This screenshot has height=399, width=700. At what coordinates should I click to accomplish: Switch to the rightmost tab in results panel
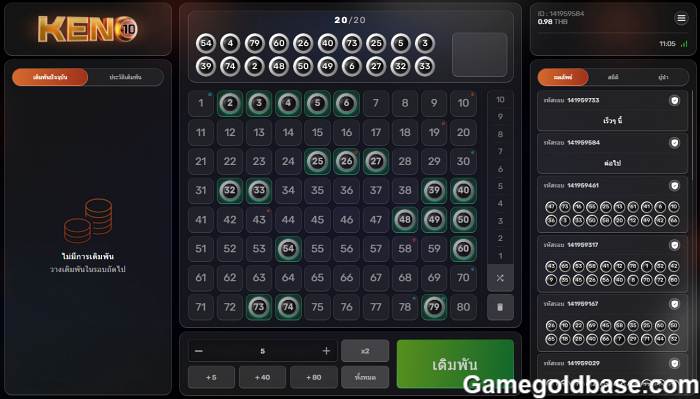click(x=663, y=77)
